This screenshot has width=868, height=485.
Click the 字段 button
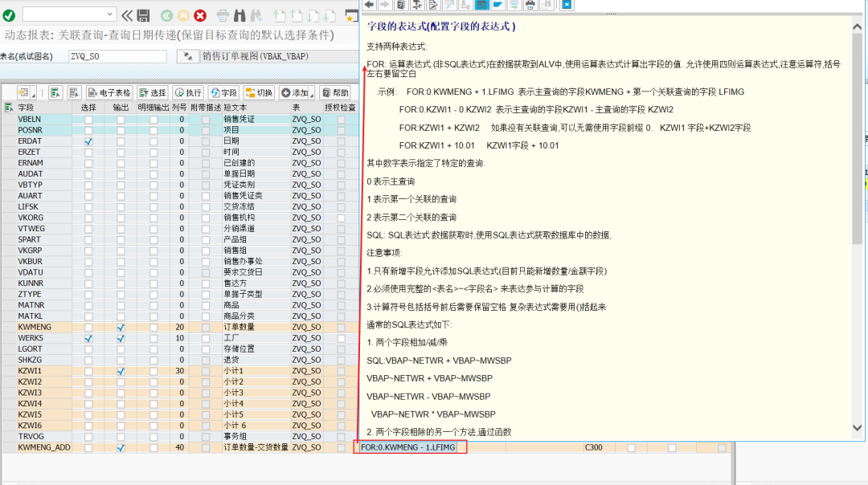click(x=223, y=93)
